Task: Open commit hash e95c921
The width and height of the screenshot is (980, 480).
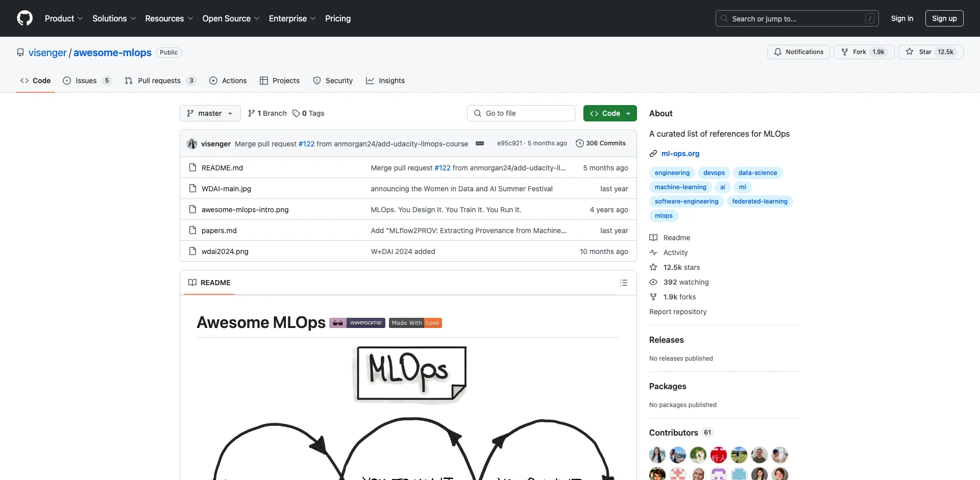Action: (x=509, y=143)
